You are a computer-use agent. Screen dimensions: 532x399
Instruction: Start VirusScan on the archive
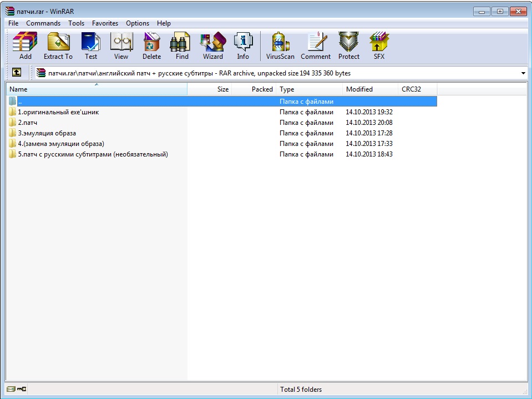click(x=280, y=46)
